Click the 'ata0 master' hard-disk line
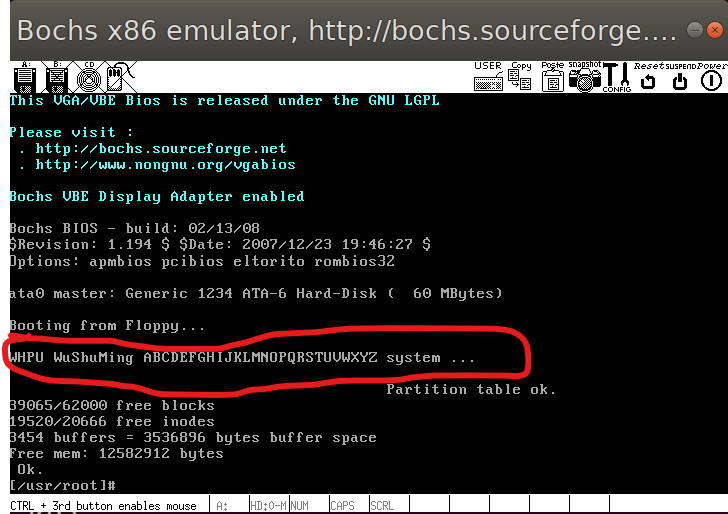Image resolution: width=728 pixels, height=514 pixels. [256, 293]
